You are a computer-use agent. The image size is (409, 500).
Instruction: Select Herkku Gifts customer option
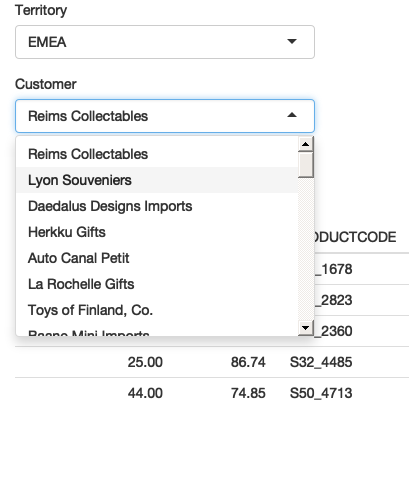point(157,232)
